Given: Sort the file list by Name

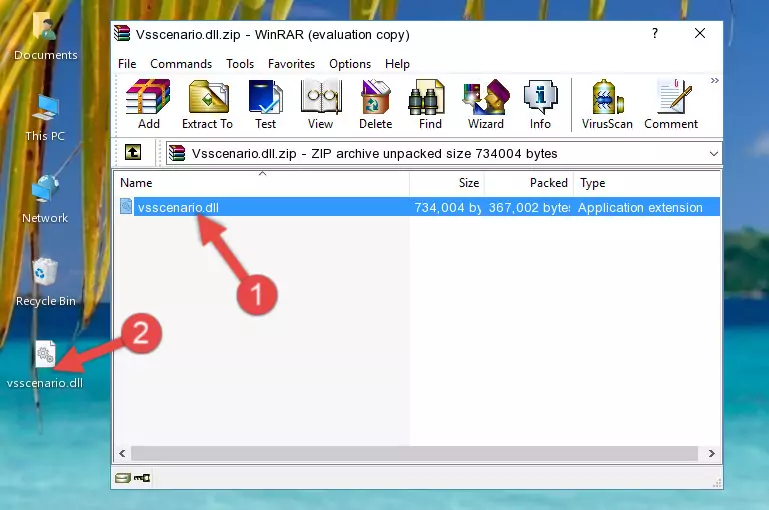Looking at the screenshot, I should click(x=262, y=183).
